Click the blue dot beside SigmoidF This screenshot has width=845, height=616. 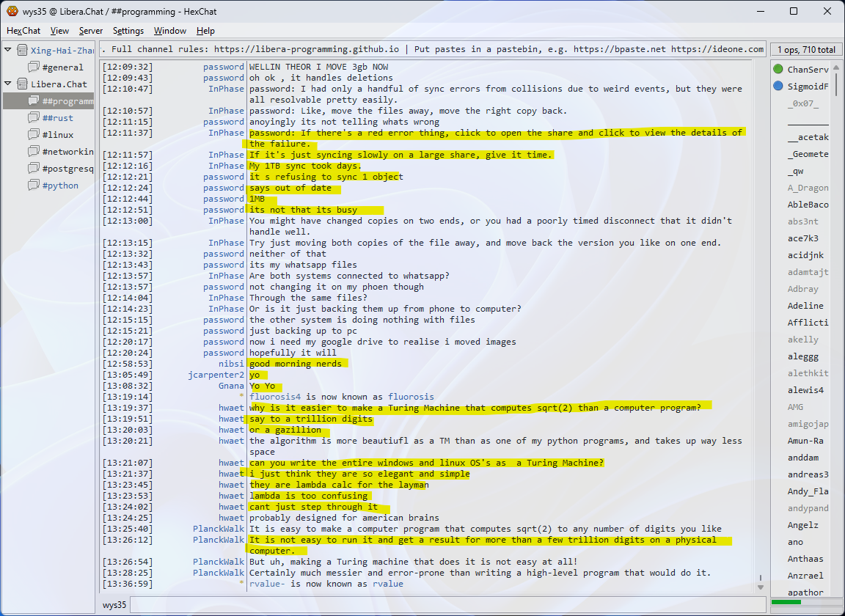click(778, 87)
